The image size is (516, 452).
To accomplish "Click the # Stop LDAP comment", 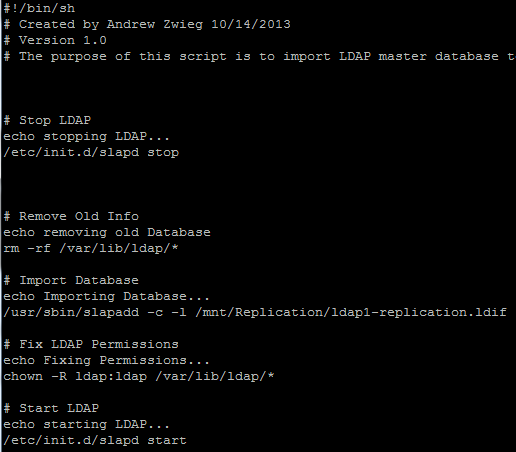I will click(47, 120).
